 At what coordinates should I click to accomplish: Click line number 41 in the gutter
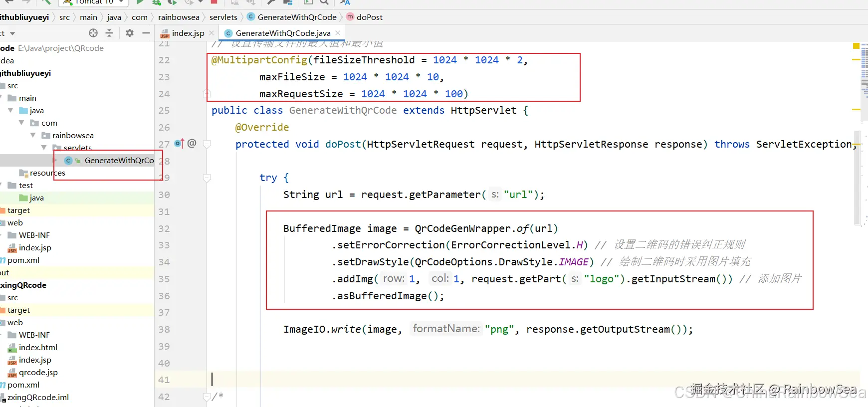click(x=164, y=380)
